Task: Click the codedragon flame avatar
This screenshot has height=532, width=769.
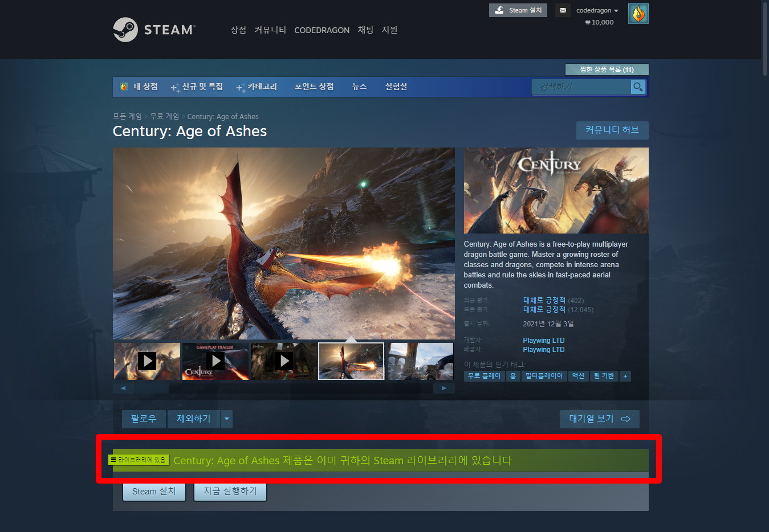Action: click(638, 14)
